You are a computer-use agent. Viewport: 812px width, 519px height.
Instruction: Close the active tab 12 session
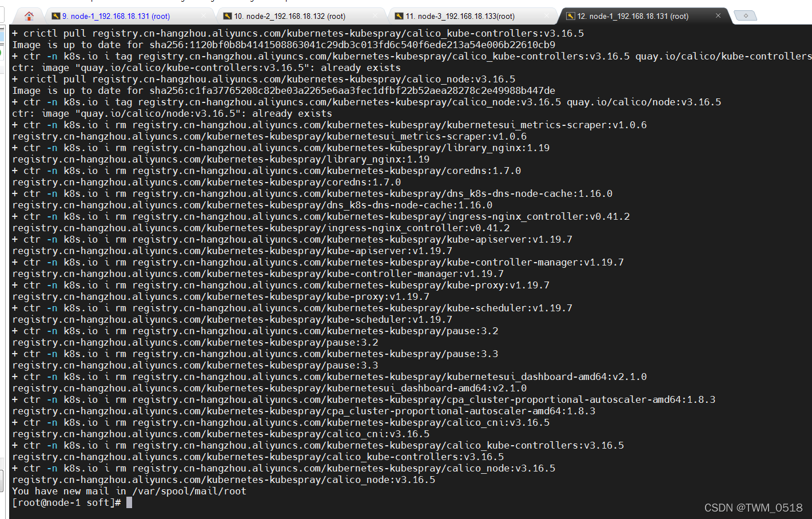pos(718,16)
